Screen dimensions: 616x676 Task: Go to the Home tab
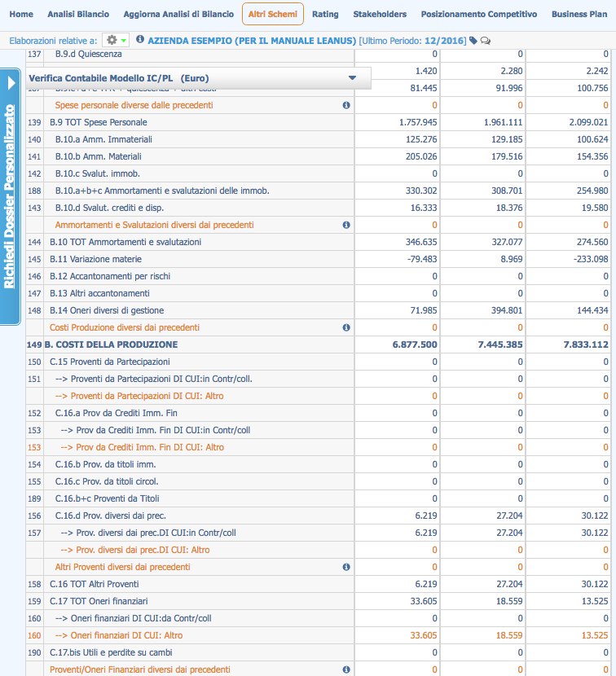click(x=21, y=14)
